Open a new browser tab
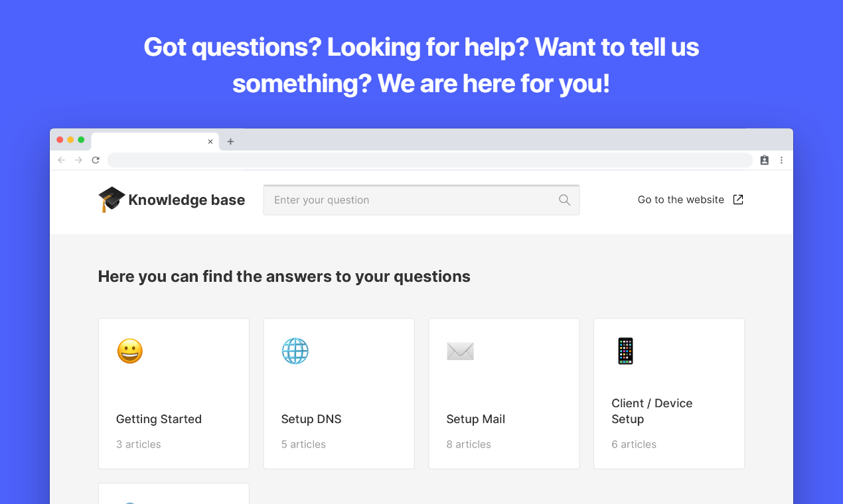Screen dimensions: 843x504 (230, 141)
